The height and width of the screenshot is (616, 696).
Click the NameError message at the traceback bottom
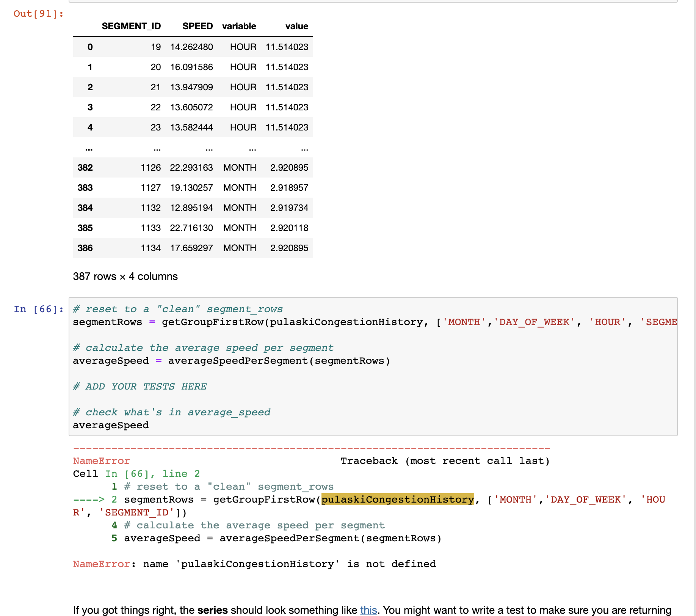254,564
